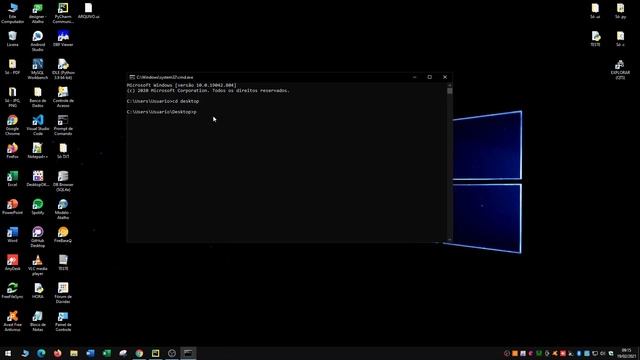Select Este Computador desktop icon

click(x=12, y=12)
